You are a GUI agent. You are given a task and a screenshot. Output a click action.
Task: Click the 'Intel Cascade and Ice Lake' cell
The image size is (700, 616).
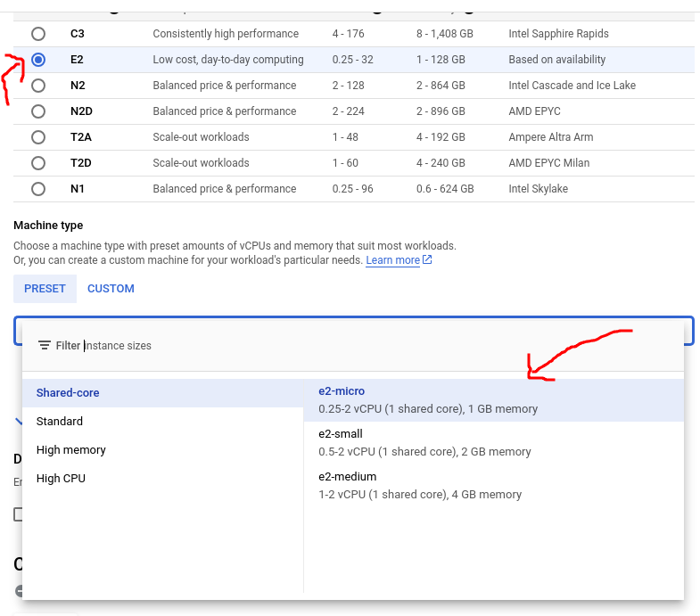click(x=572, y=86)
